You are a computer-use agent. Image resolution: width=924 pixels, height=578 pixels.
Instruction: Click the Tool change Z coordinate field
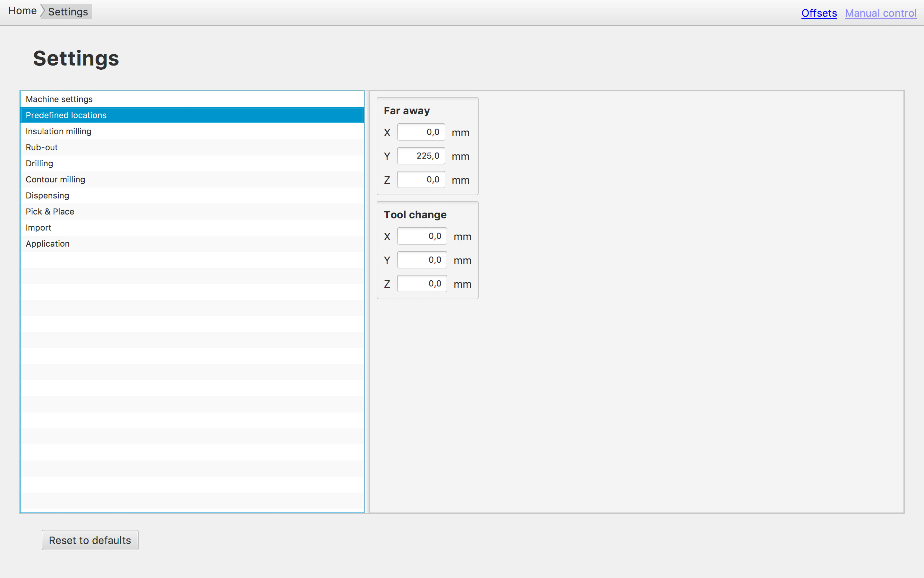point(422,284)
